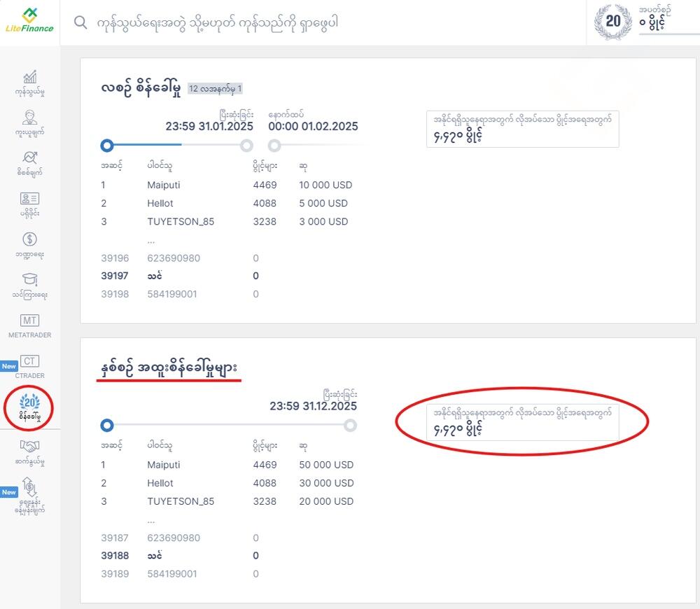Click participant 623690980 at rank 39196
This screenshot has width=700, height=609.
pos(173,258)
